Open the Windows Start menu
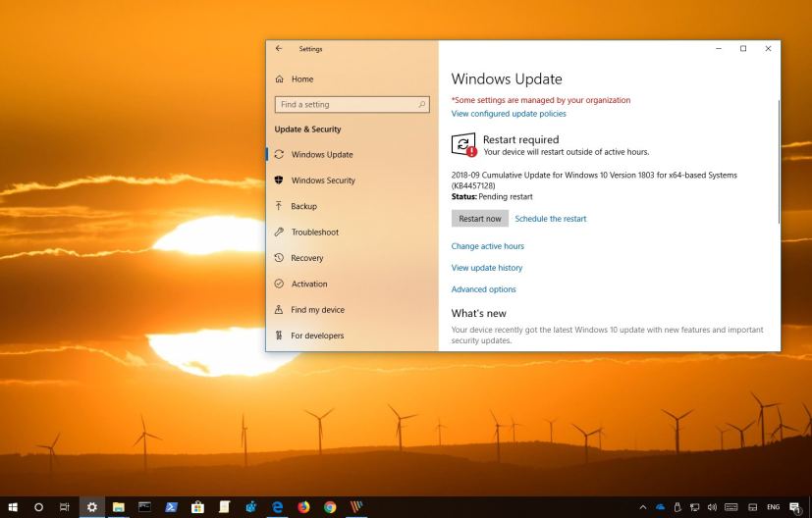 (x=14, y=507)
